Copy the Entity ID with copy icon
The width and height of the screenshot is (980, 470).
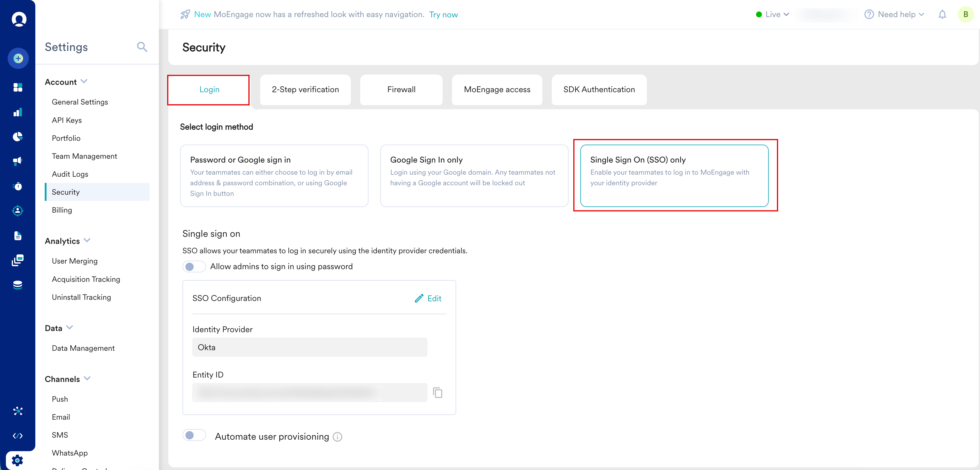[438, 392]
